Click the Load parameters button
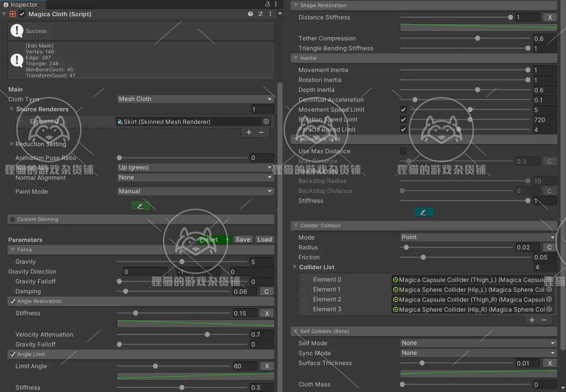 coord(264,240)
